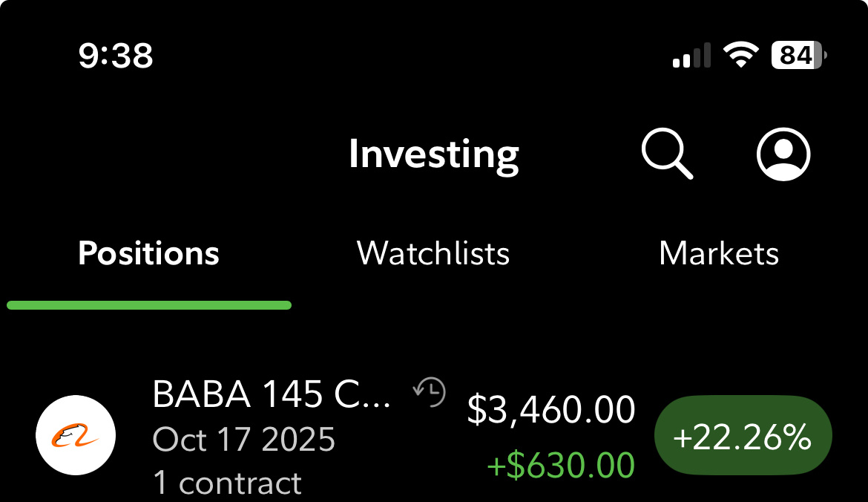Tap the green active tab underline
868x502 pixels.
(148, 304)
